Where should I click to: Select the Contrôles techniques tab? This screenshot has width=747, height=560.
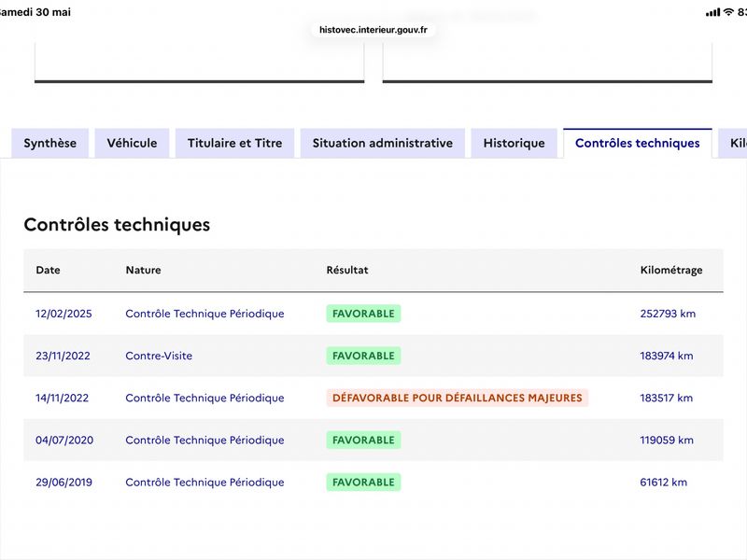tap(638, 143)
